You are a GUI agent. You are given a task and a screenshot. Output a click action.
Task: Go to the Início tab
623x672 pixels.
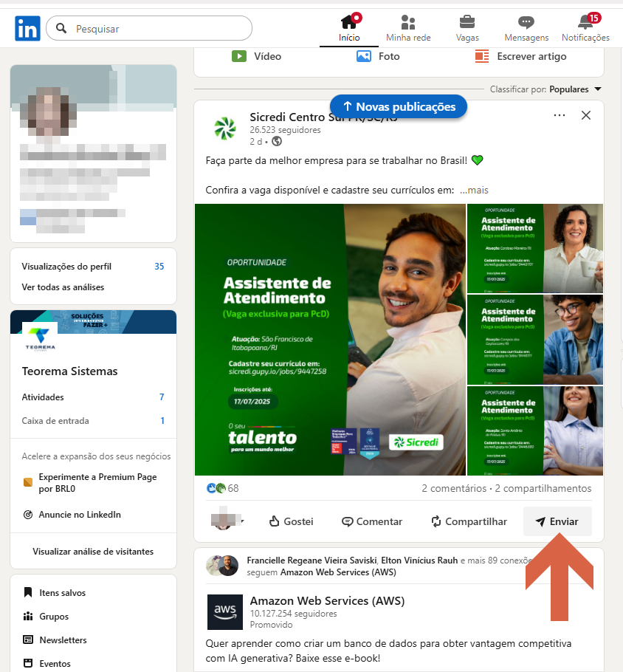click(x=349, y=28)
